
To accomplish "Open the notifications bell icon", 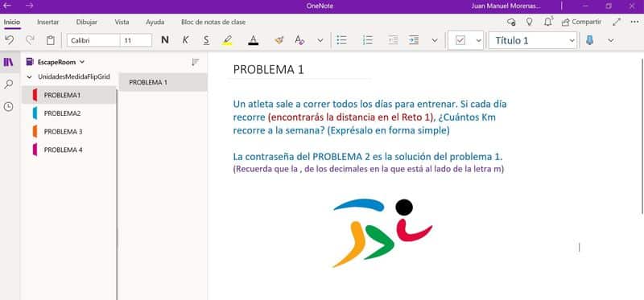I will tap(548, 22).
